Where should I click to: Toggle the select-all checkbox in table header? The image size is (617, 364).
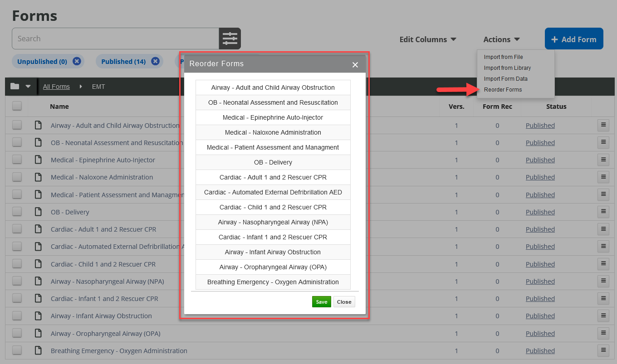pyautogui.click(x=17, y=106)
